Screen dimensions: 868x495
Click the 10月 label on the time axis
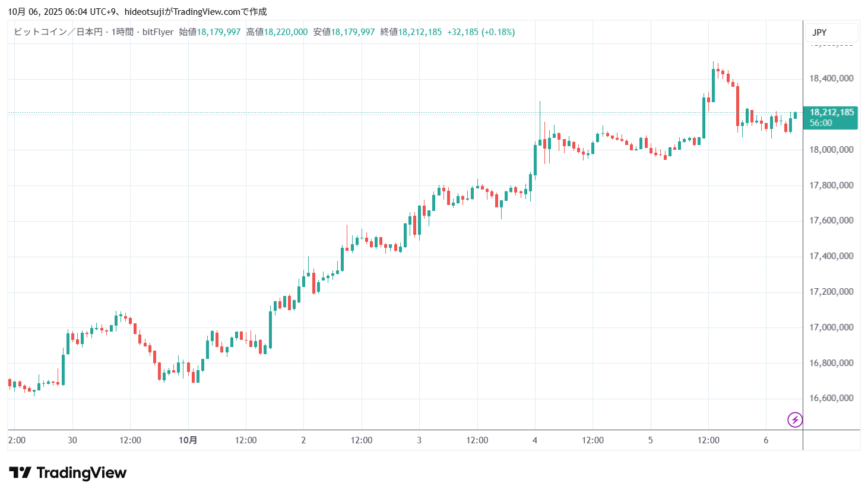click(x=188, y=440)
